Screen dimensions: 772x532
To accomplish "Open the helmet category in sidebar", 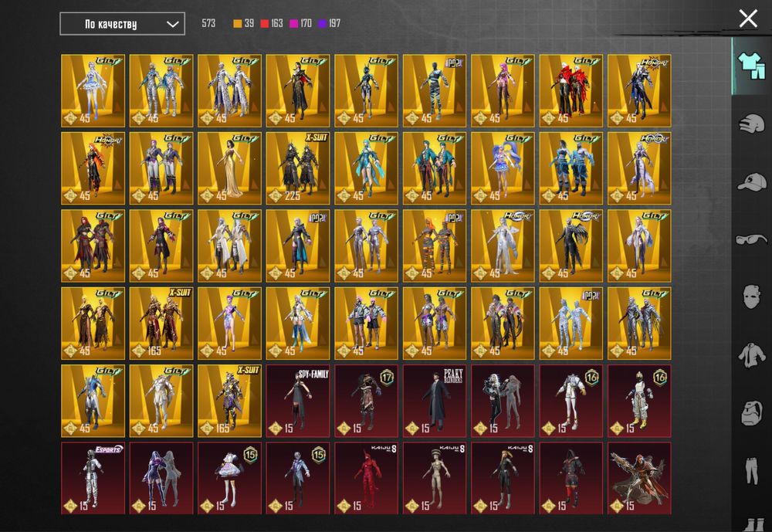I will pyautogui.click(x=751, y=123).
